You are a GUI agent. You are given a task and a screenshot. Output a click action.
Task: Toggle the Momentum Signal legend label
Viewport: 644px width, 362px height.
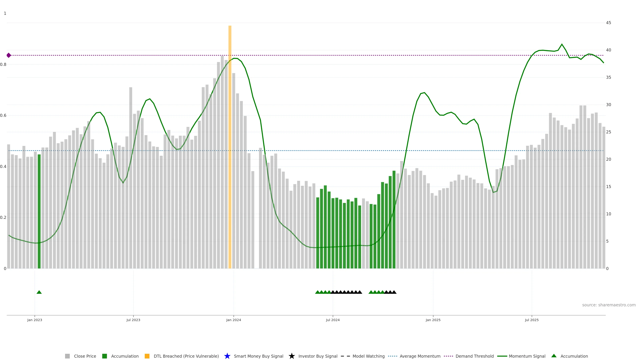point(527,356)
